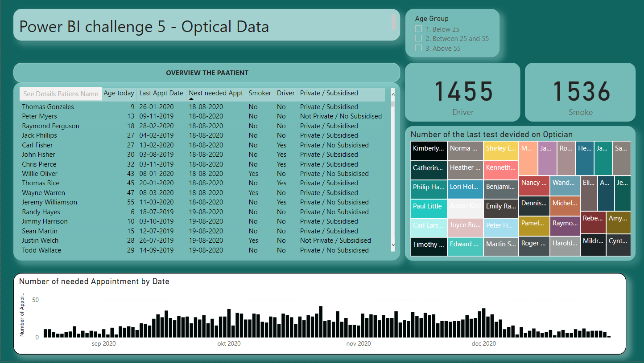Click the title box scrollbar thumb
The width and height of the screenshot is (644, 363).
(x=393, y=22)
